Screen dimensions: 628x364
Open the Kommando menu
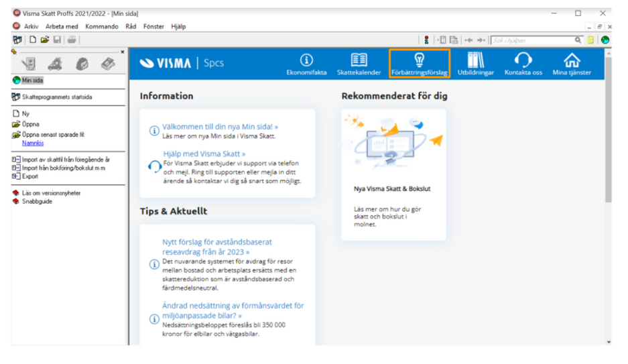pos(101,27)
